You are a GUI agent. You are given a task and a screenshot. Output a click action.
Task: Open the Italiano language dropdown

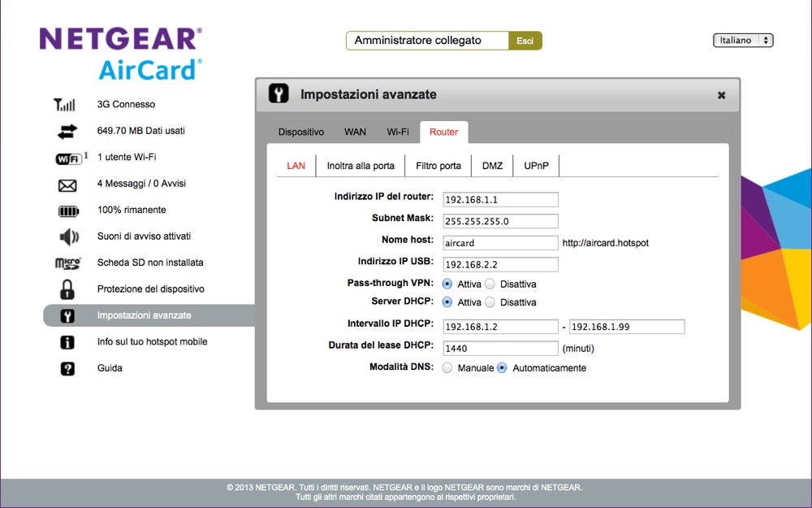[x=743, y=41]
